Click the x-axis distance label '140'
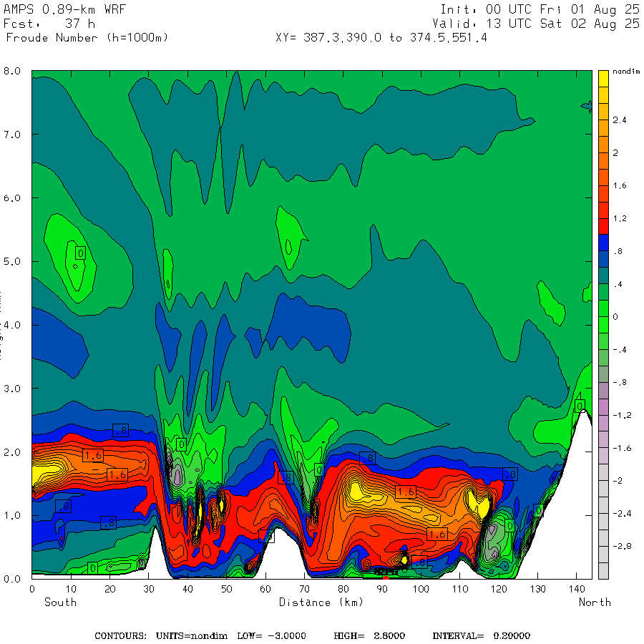Image resolution: width=644 pixels, height=644 pixels. tap(576, 589)
